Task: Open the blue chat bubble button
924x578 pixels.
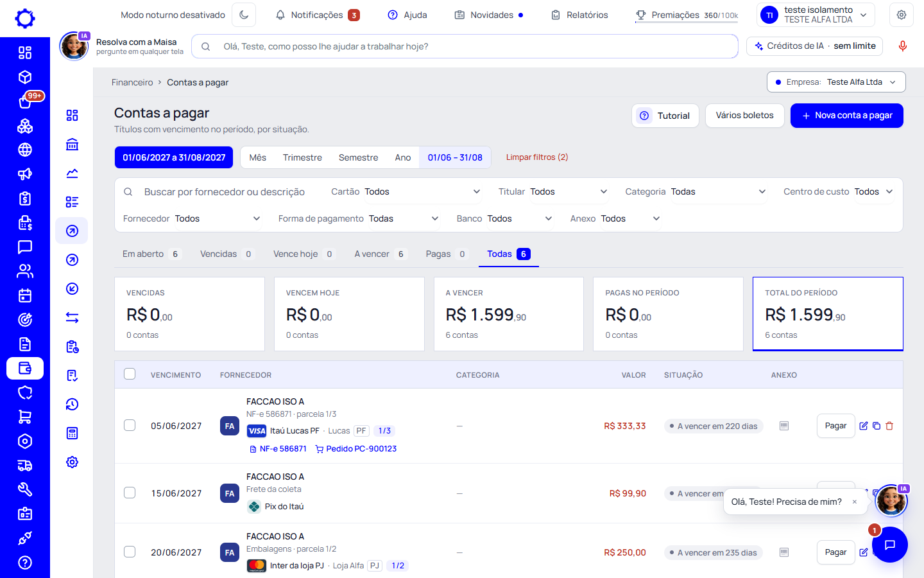Action: click(x=890, y=545)
